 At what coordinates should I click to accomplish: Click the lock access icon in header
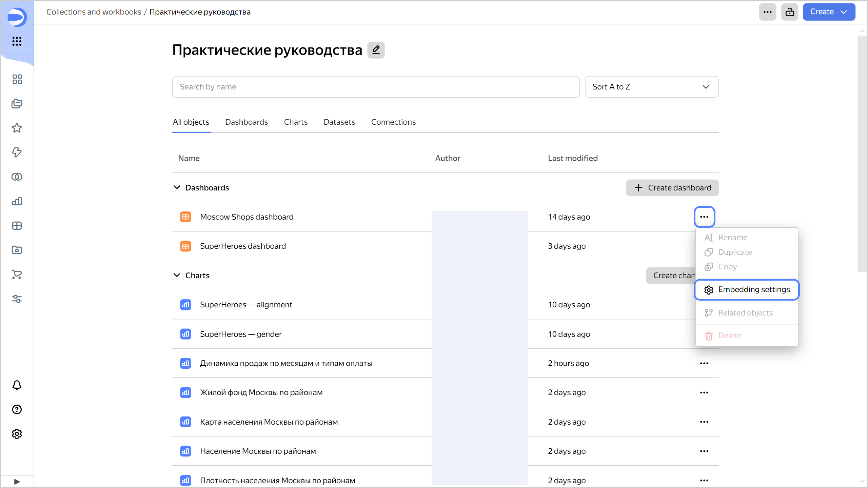point(790,12)
